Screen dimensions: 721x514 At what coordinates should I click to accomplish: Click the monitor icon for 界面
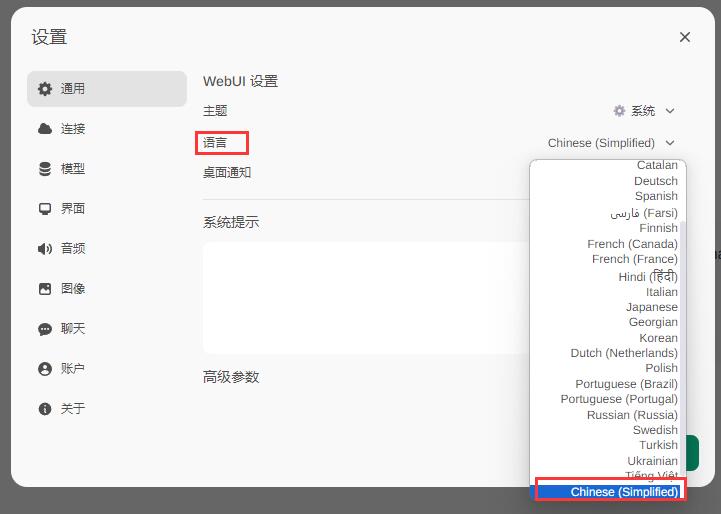pyautogui.click(x=45, y=209)
